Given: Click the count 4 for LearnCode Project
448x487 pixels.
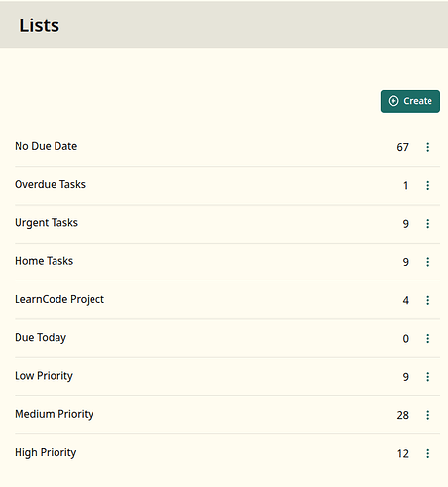Looking at the screenshot, I should (x=406, y=301).
